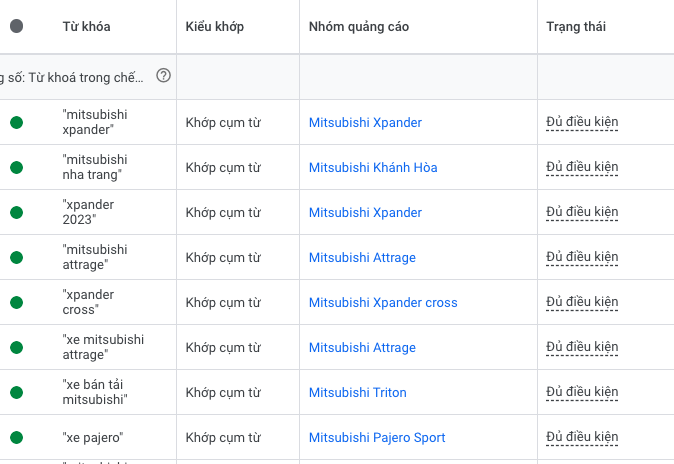The width and height of the screenshot is (674, 464).
Task: Click green status dot for "xe pajero"
Action: pyautogui.click(x=17, y=438)
